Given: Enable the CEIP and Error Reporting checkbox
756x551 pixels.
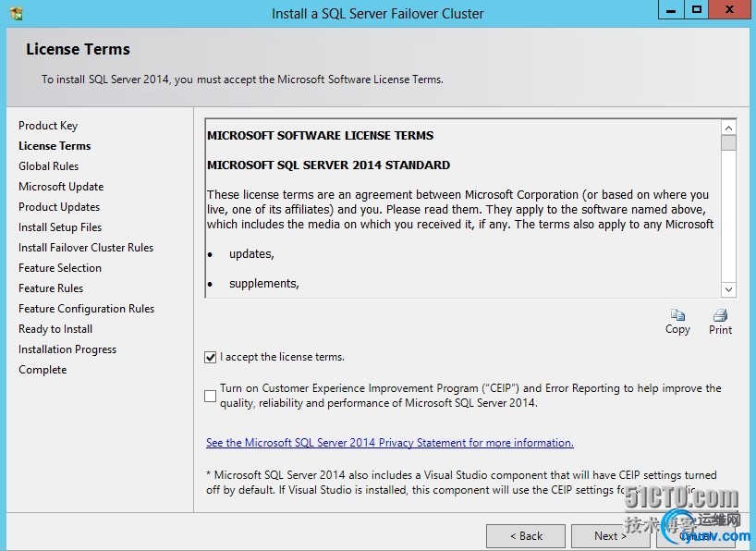Looking at the screenshot, I should tap(210, 396).
